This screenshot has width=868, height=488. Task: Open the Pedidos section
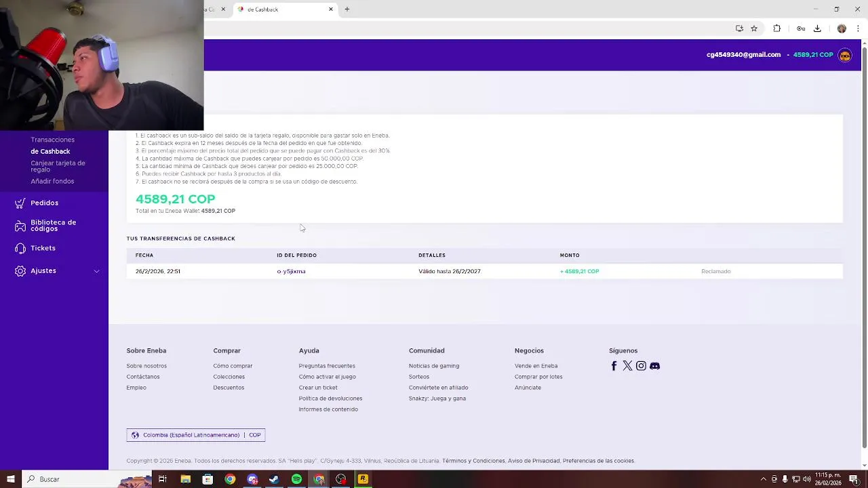44,203
